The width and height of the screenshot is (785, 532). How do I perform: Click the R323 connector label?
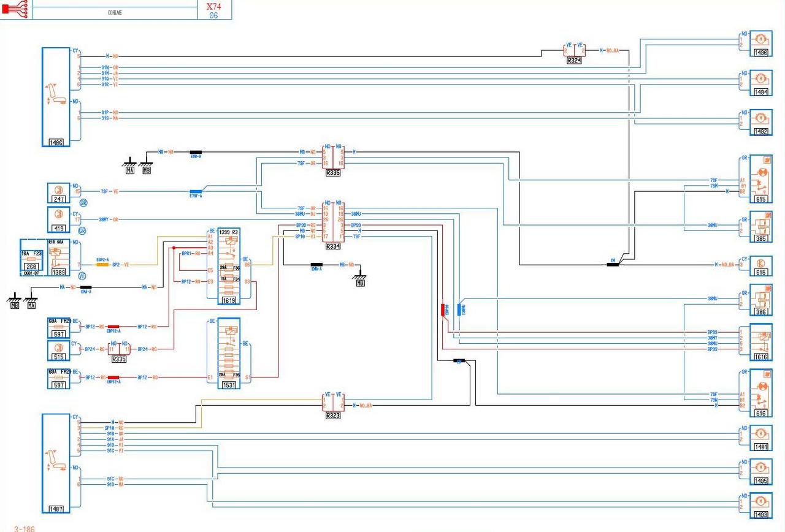pyautogui.click(x=333, y=415)
